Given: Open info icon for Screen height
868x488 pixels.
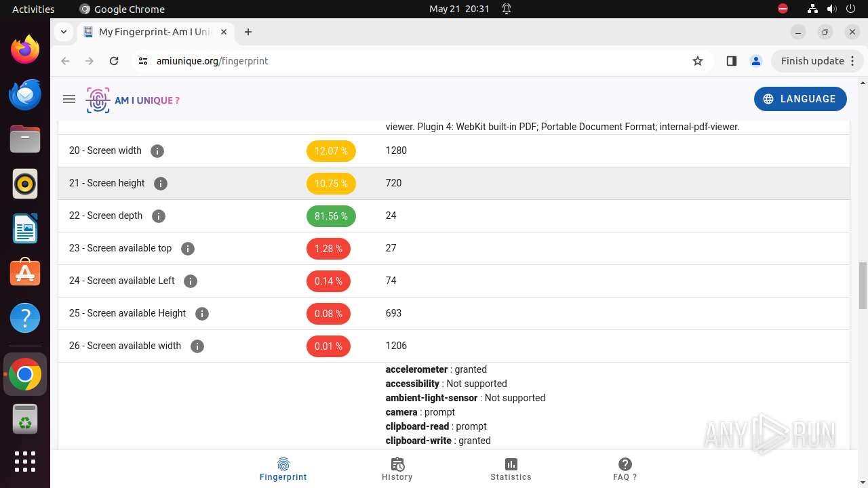Looking at the screenshot, I should (x=161, y=184).
